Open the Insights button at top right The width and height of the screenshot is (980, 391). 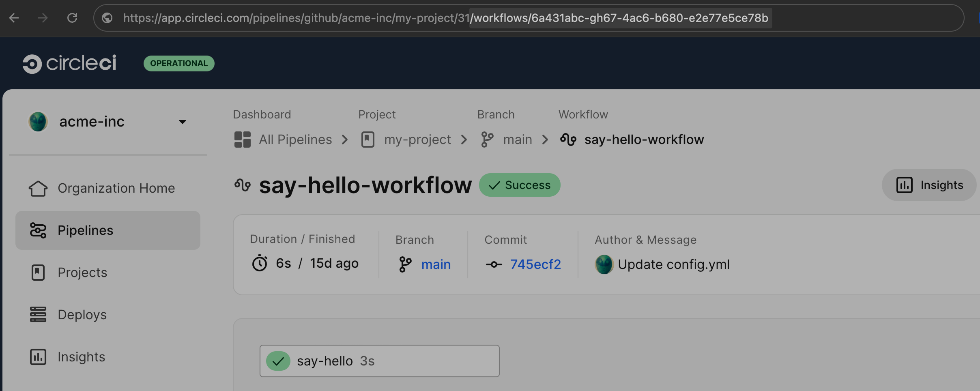click(x=929, y=185)
